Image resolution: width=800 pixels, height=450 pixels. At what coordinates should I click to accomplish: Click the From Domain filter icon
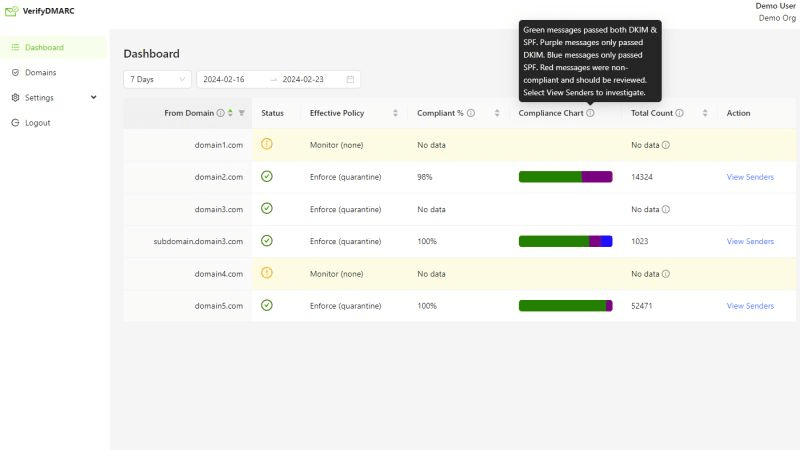241,113
